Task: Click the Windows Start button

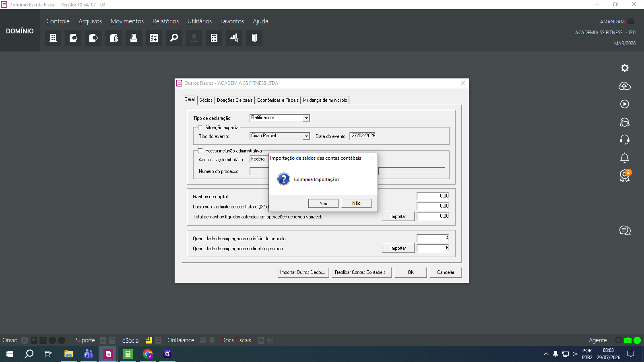Action: point(10,354)
